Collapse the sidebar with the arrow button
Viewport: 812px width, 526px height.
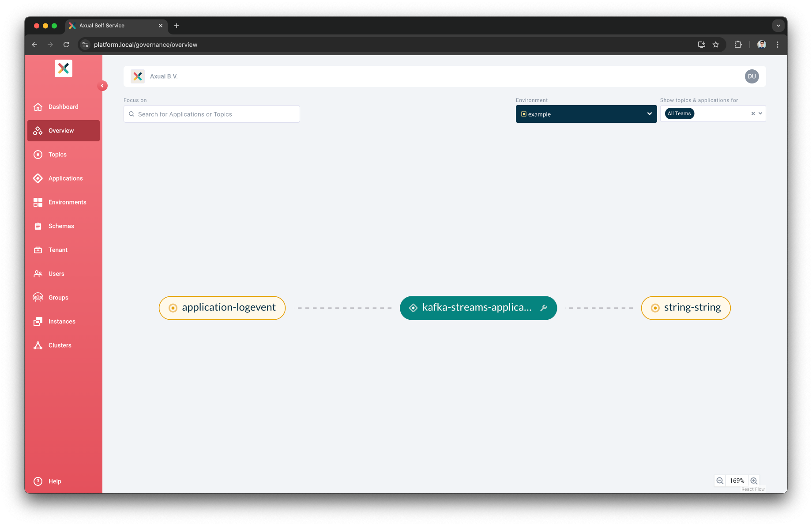click(102, 86)
